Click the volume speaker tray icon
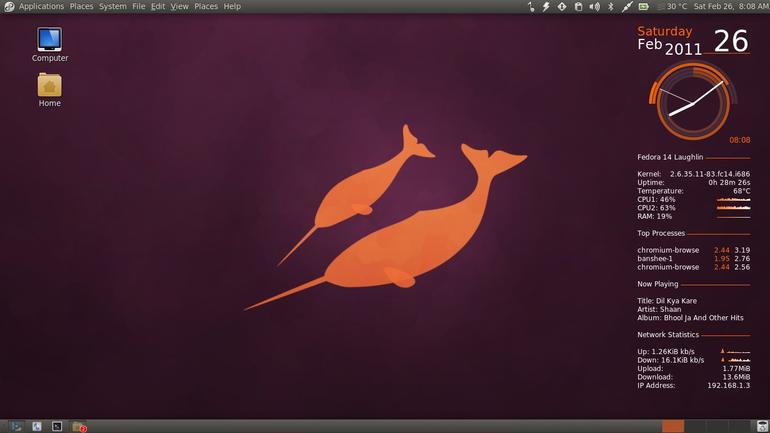 point(594,6)
